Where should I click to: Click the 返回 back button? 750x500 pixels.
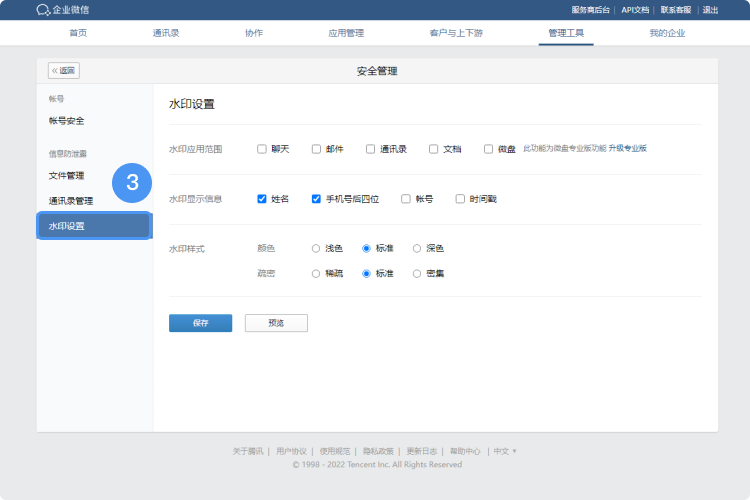[x=64, y=71]
